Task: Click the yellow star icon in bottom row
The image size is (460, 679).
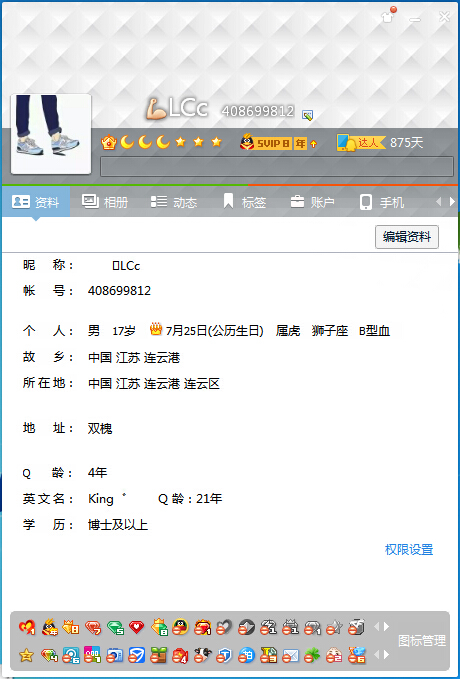Action: click(x=26, y=656)
